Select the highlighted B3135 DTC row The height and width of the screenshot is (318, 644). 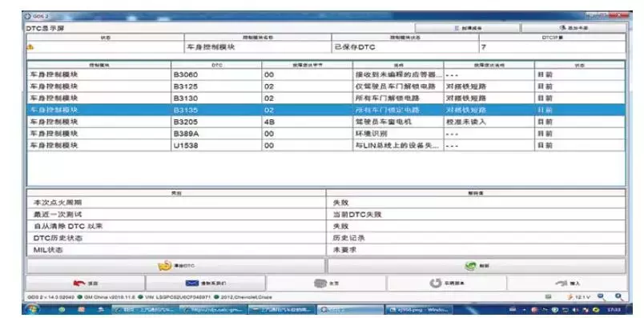point(326,110)
